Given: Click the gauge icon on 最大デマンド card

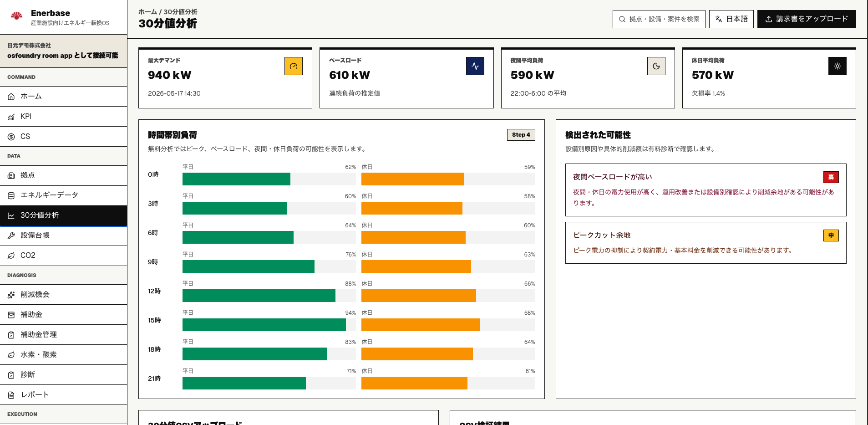Looking at the screenshot, I should [x=294, y=66].
